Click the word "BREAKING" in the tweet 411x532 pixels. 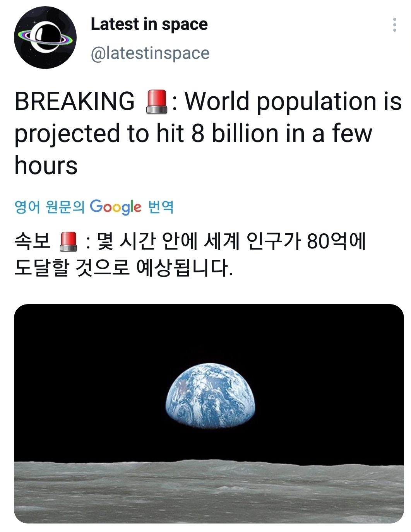tap(74, 101)
